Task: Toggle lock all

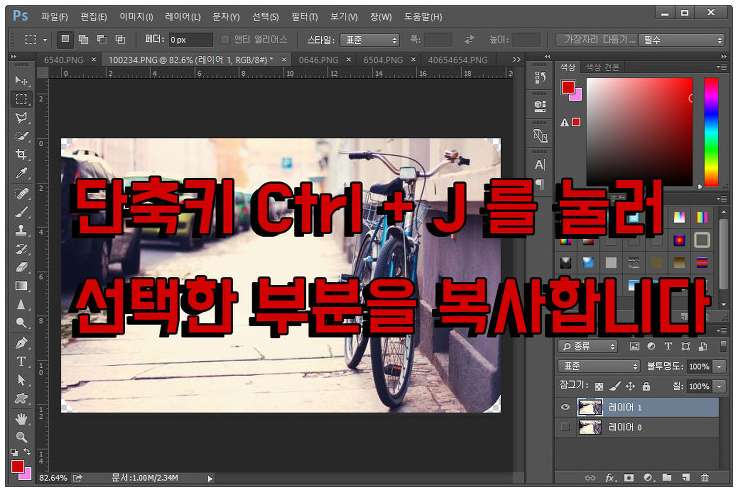Action: tap(646, 387)
